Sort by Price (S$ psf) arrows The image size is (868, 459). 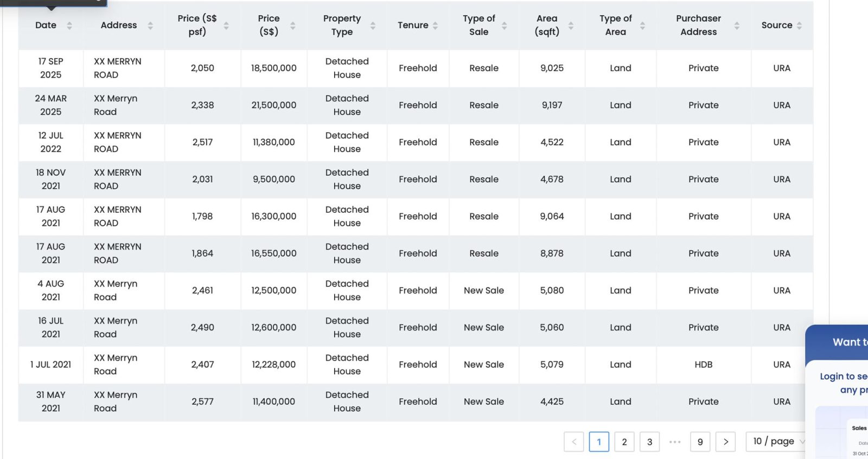tap(226, 25)
